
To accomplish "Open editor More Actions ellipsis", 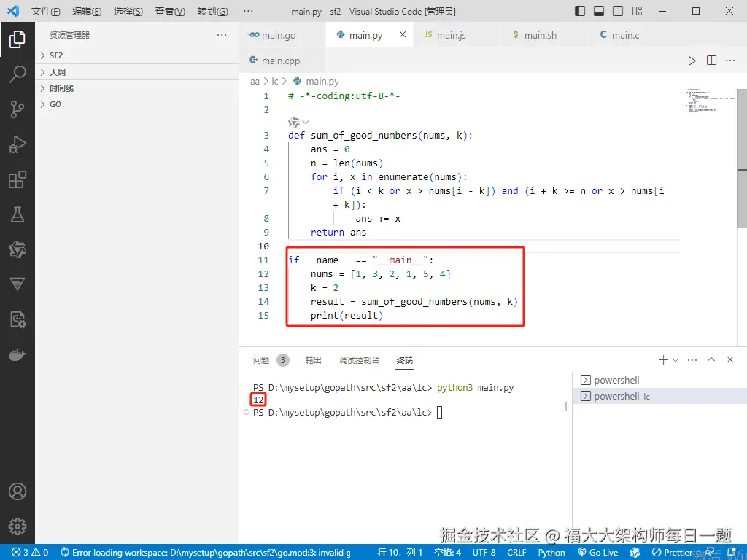I will pyautogui.click(x=729, y=61).
